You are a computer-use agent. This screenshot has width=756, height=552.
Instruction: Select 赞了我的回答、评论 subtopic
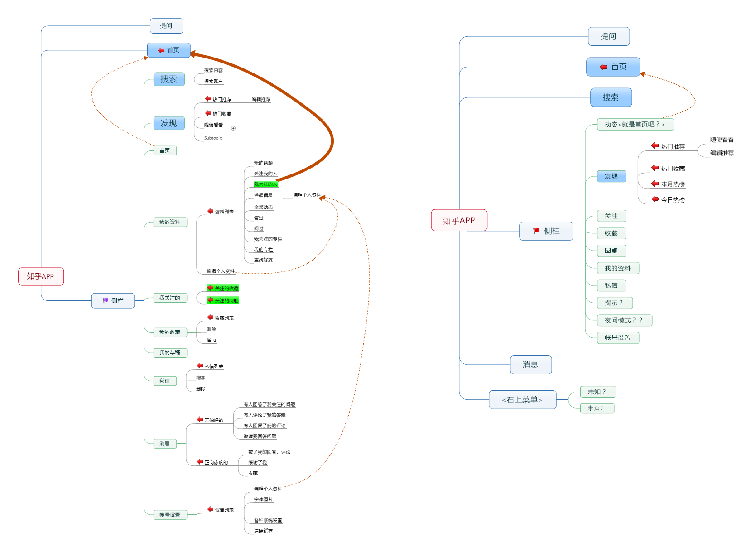point(269,452)
